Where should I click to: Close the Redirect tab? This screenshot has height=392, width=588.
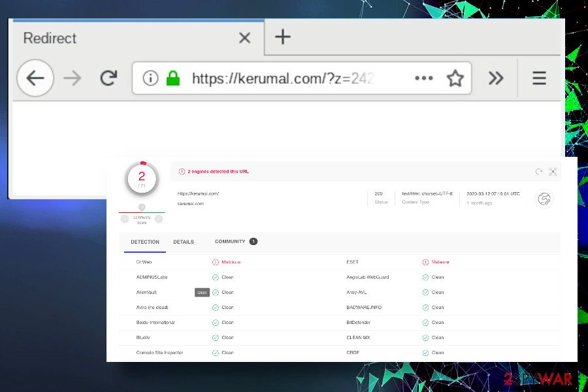click(x=244, y=37)
